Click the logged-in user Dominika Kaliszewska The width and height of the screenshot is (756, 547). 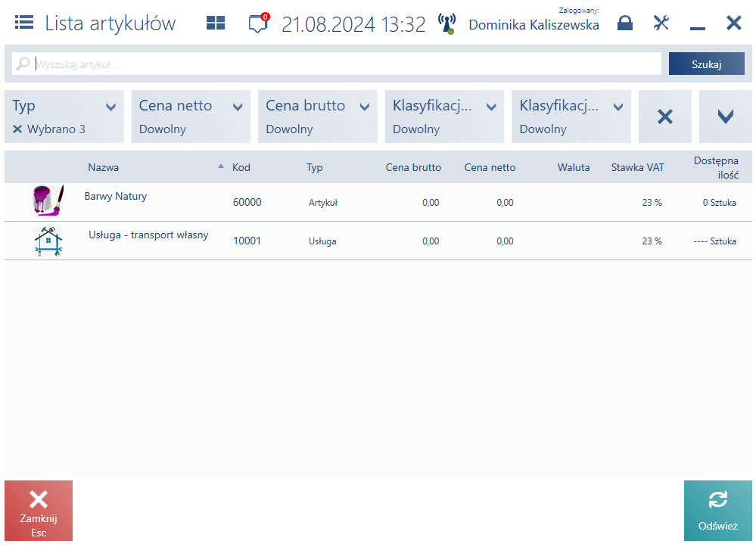(x=534, y=24)
